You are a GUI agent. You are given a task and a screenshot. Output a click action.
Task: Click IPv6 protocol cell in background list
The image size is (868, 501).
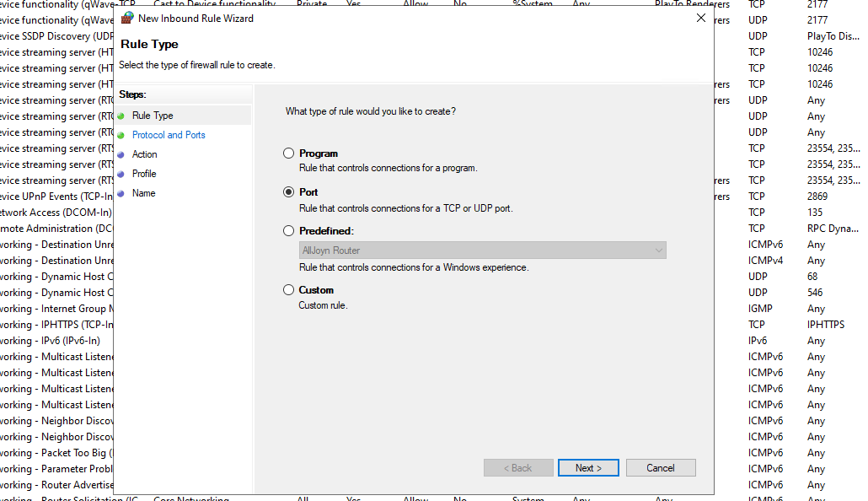tap(758, 341)
